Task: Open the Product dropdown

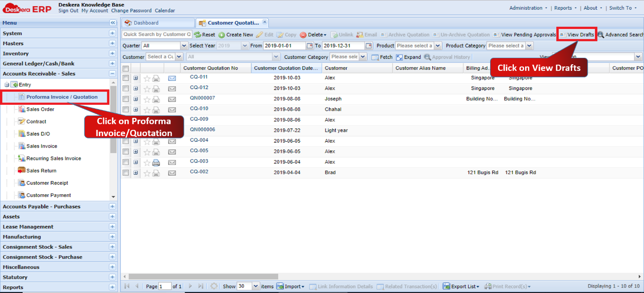Action: (x=437, y=46)
